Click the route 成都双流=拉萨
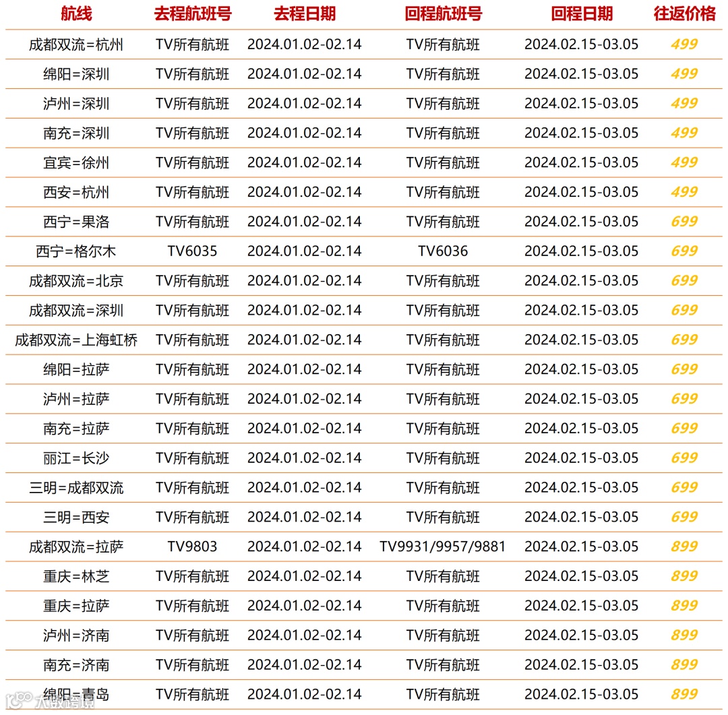This screenshot has width=728, height=715. point(76,547)
